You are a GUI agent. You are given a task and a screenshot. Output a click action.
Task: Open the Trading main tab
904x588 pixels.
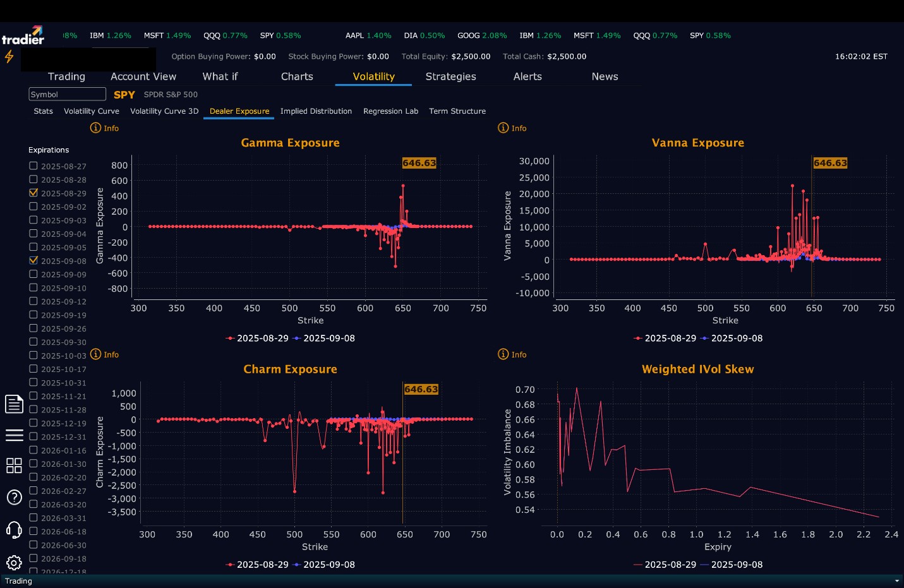66,76
